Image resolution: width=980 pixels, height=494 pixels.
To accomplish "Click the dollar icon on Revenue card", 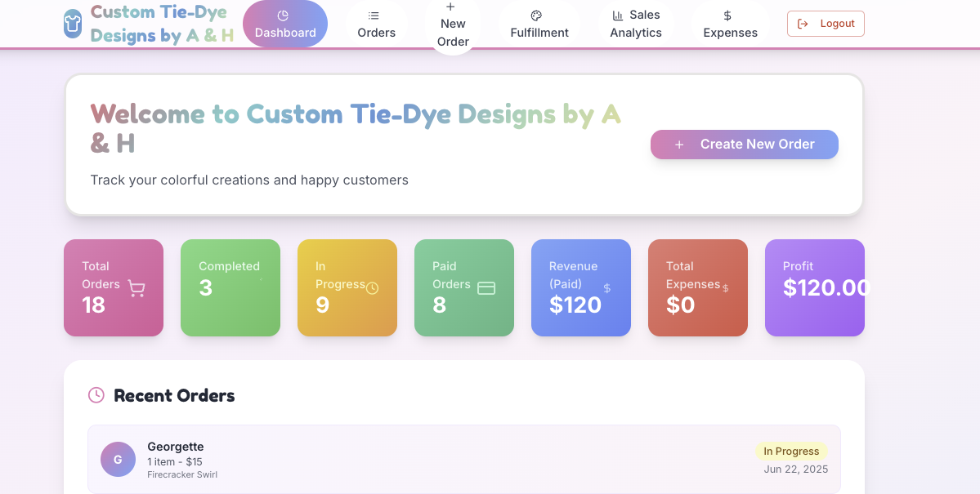I will [x=606, y=287].
